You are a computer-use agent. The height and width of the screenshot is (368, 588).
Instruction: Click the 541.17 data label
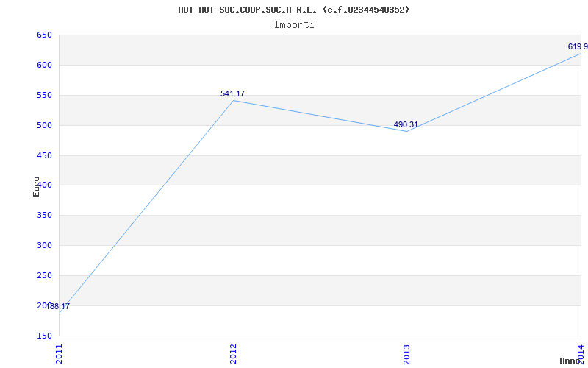tap(232, 94)
